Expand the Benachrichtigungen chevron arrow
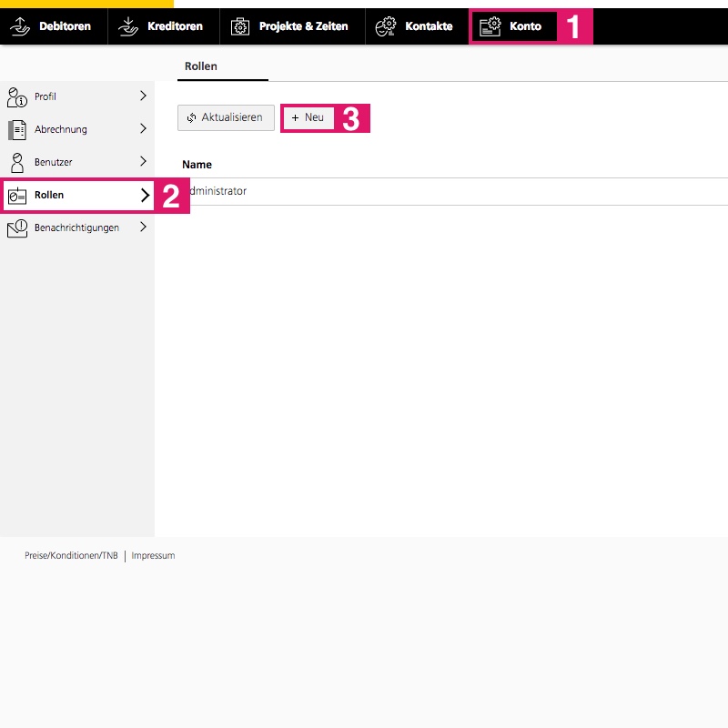 [143, 227]
